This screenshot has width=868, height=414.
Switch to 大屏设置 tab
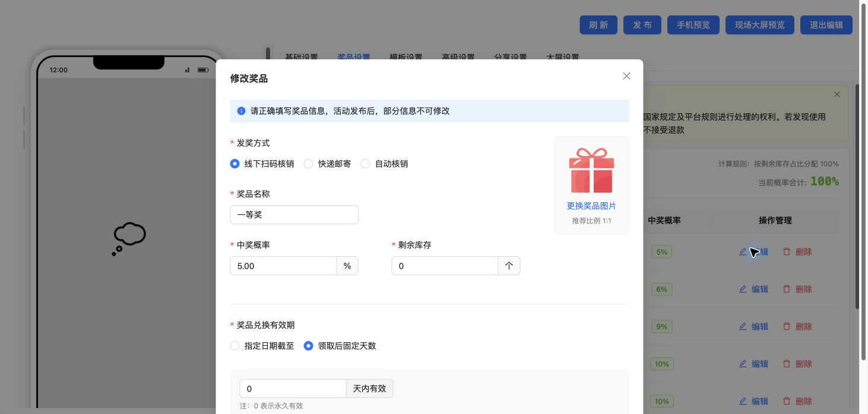pos(563,57)
